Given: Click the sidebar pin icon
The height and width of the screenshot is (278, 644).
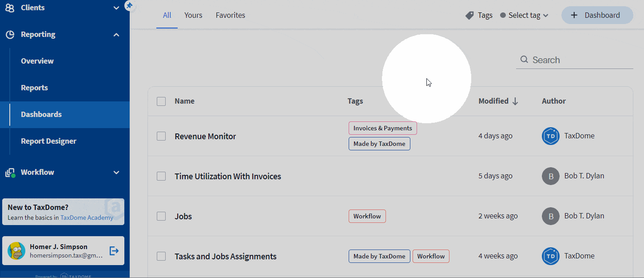Looking at the screenshot, I should [x=129, y=6].
